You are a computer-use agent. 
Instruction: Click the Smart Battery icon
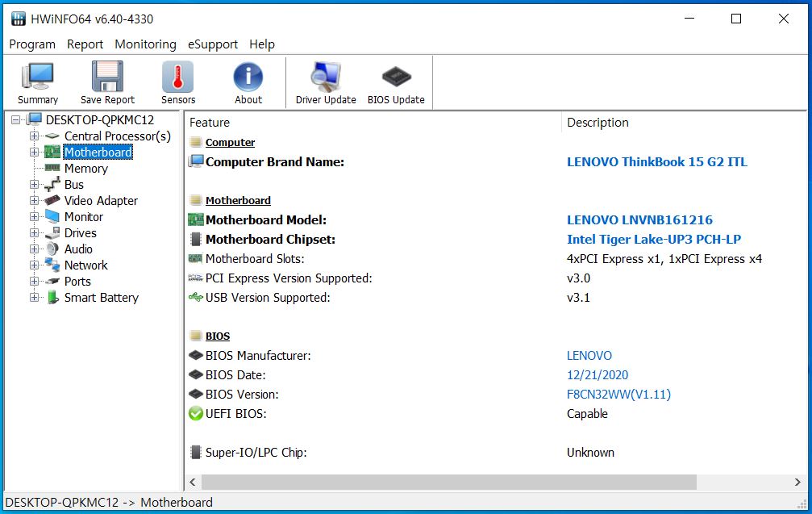(x=52, y=298)
